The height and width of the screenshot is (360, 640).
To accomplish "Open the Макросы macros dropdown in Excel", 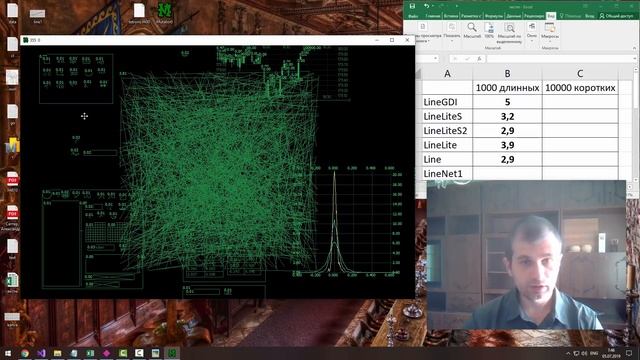I will click(x=550, y=32).
